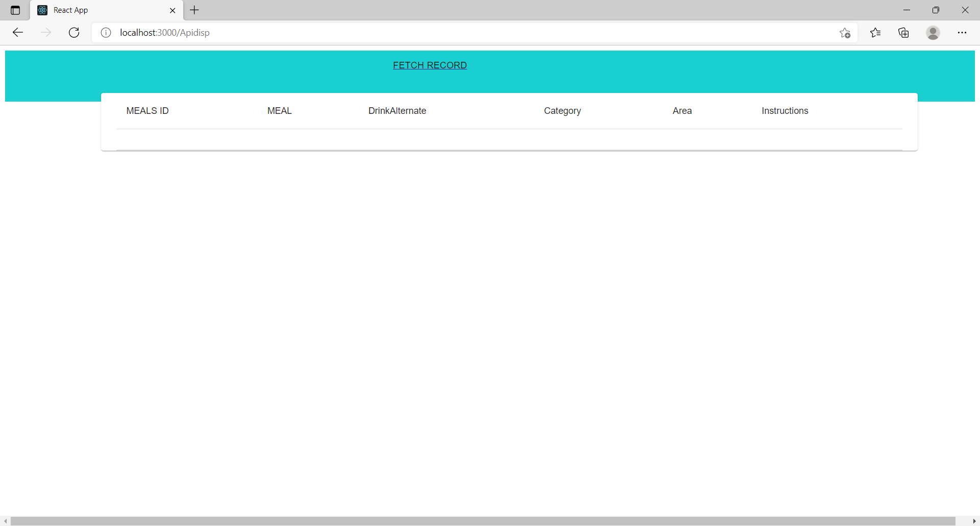The image size is (980, 526).
Task: Click the Category column header
Action: [x=562, y=111]
